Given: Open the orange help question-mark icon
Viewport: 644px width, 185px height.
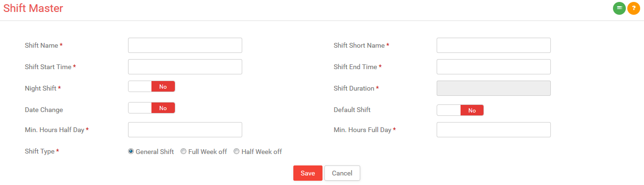Looking at the screenshot, I should (x=633, y=8).
